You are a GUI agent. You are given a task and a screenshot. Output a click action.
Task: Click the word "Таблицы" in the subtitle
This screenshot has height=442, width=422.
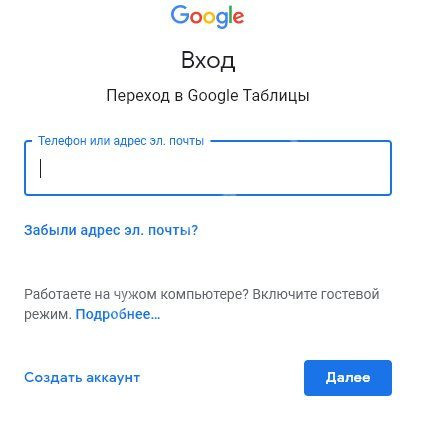pos(276,96)
